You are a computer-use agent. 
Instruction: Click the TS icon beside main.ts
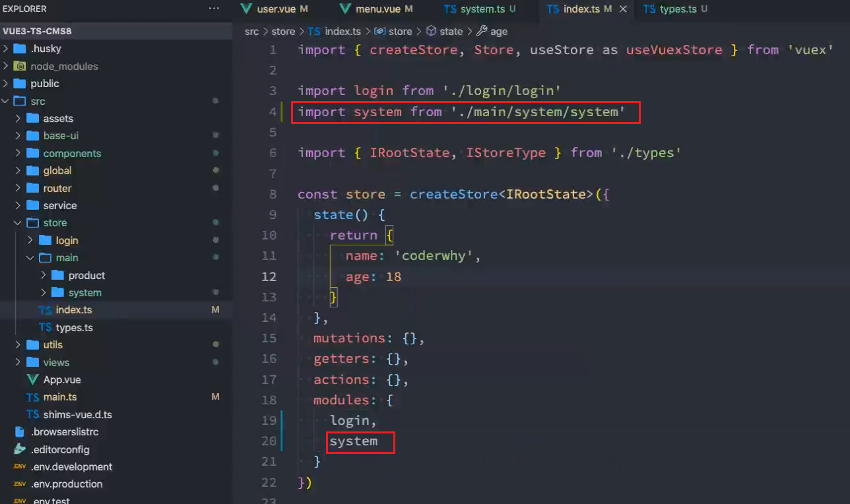coord(32,397)
